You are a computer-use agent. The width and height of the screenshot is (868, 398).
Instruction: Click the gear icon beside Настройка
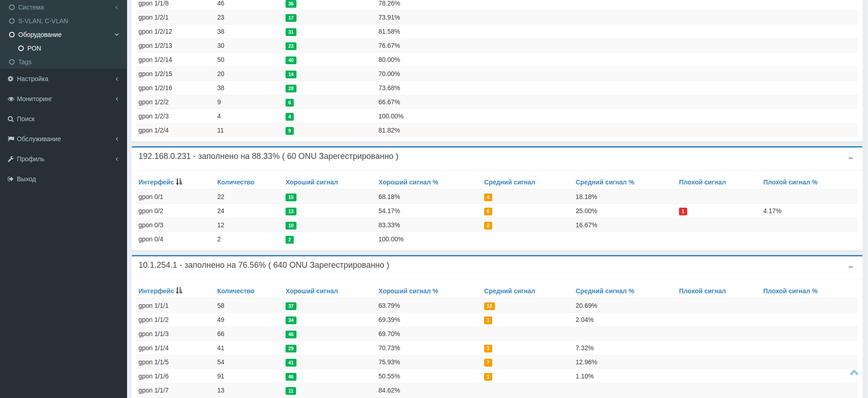click(x=10, y=79)
